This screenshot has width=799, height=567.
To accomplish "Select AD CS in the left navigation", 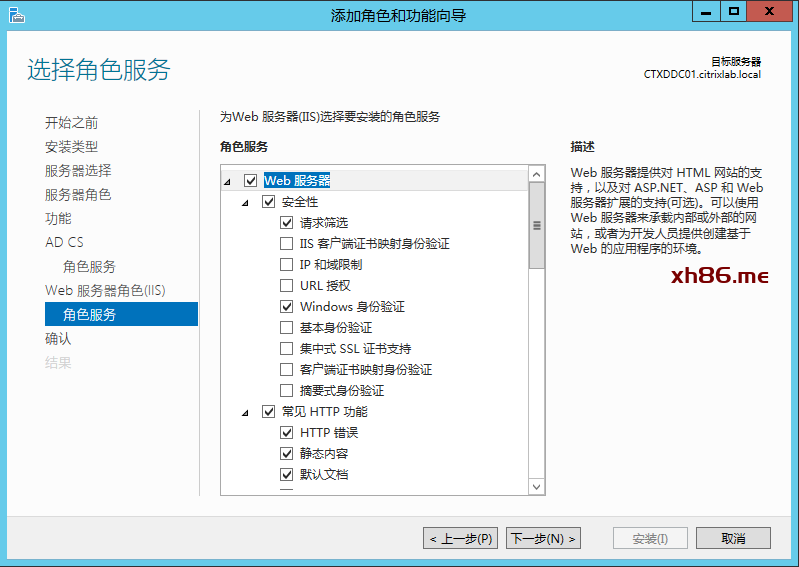I will (x=64, y=243).
